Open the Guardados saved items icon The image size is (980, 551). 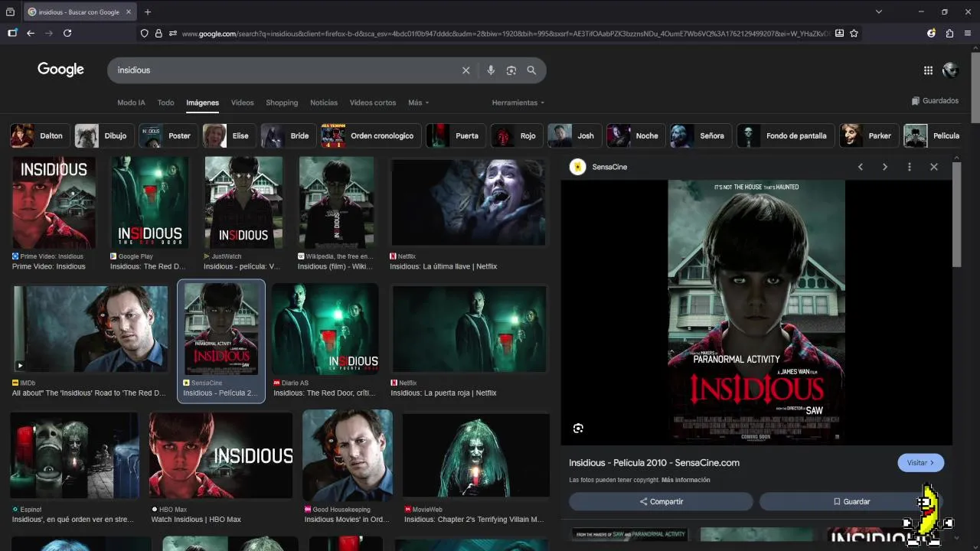click(915, 101)
